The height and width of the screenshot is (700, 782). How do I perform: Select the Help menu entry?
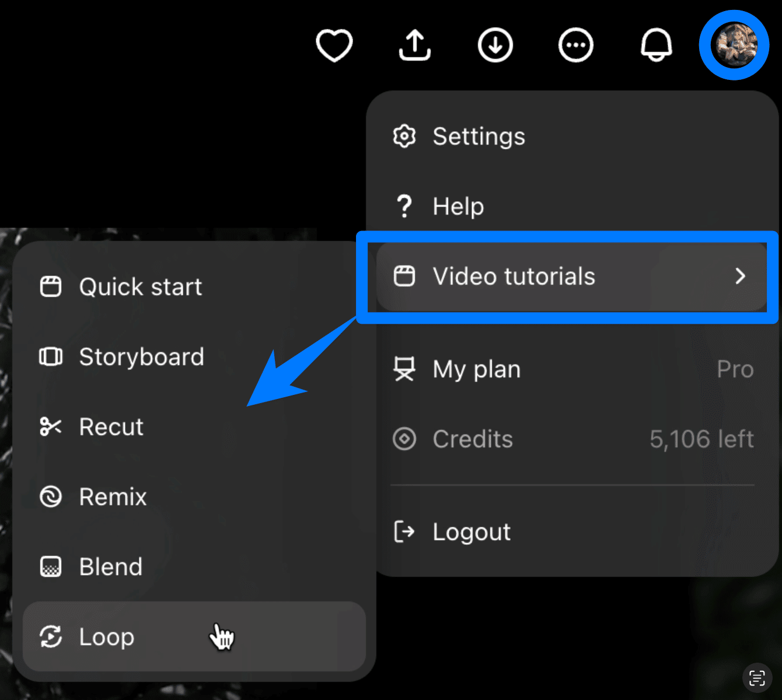click(458, 206)
